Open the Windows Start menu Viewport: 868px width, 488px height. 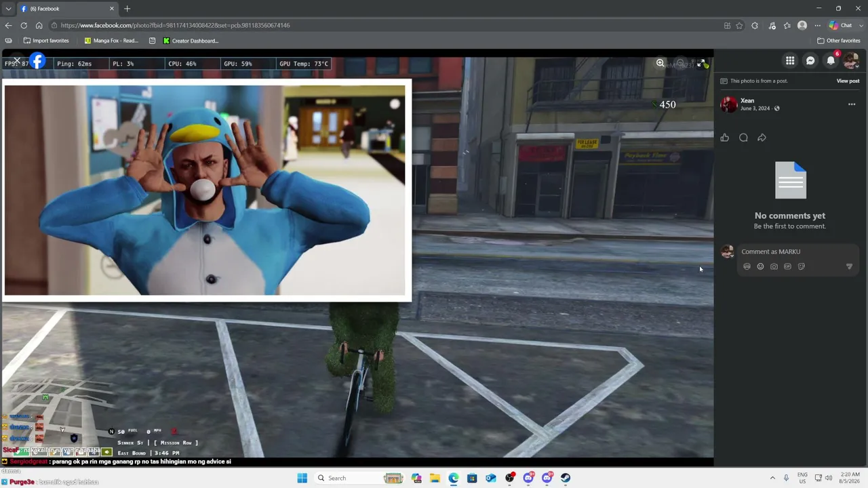tap(302, 478)
